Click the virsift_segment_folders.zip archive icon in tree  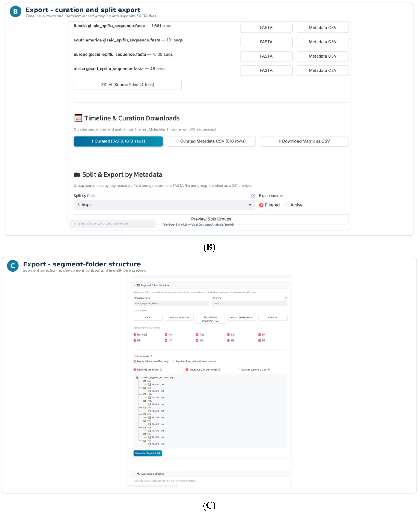[x=137, y=377]
